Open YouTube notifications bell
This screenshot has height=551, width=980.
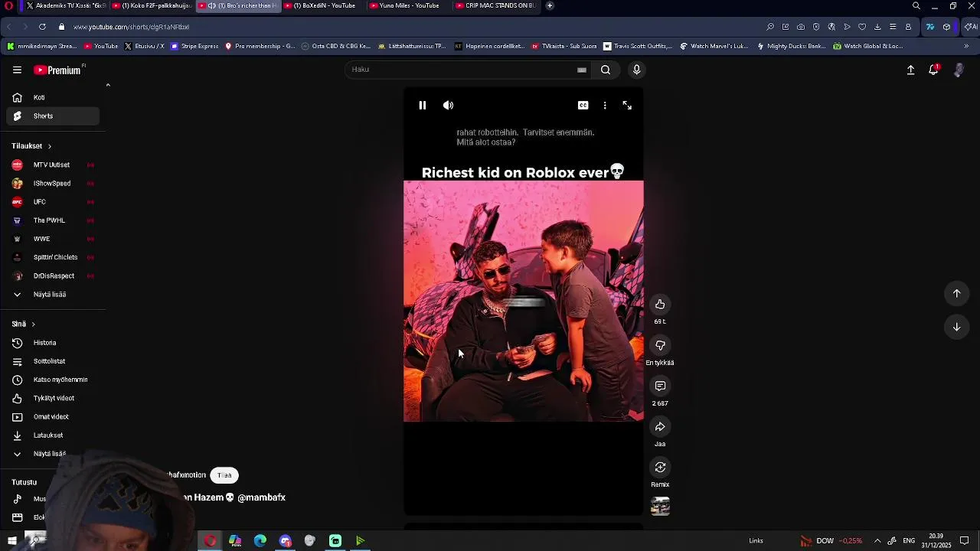(x=933, y=70)
